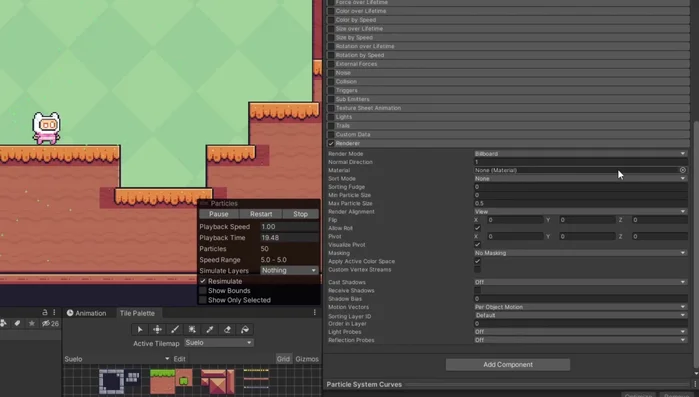The height and width of the screenshot is (397, 699).
Task: Toggle Apply Active Color Space checkbox
Action: (477, 261)
